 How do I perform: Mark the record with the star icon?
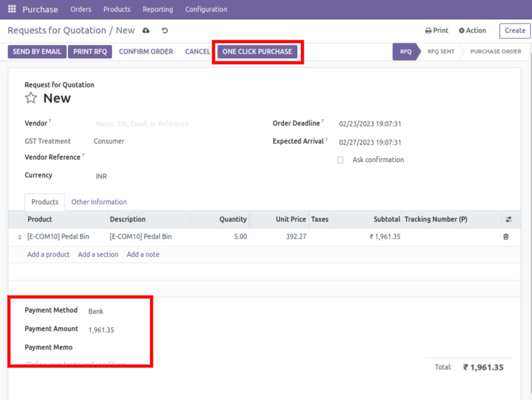31,98
